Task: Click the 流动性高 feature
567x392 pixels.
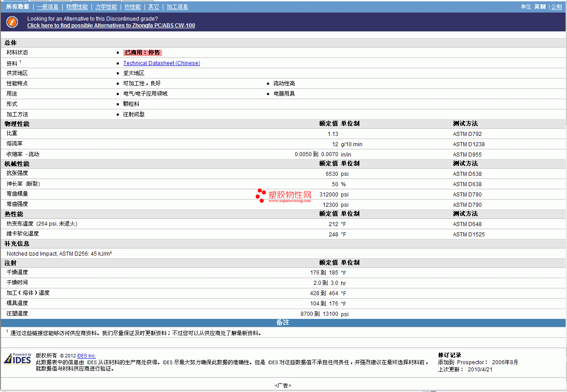Action: coord(284,83)
